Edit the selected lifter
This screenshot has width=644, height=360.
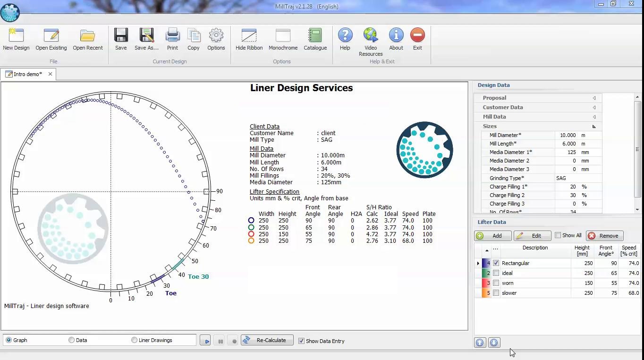coord(532,236)
